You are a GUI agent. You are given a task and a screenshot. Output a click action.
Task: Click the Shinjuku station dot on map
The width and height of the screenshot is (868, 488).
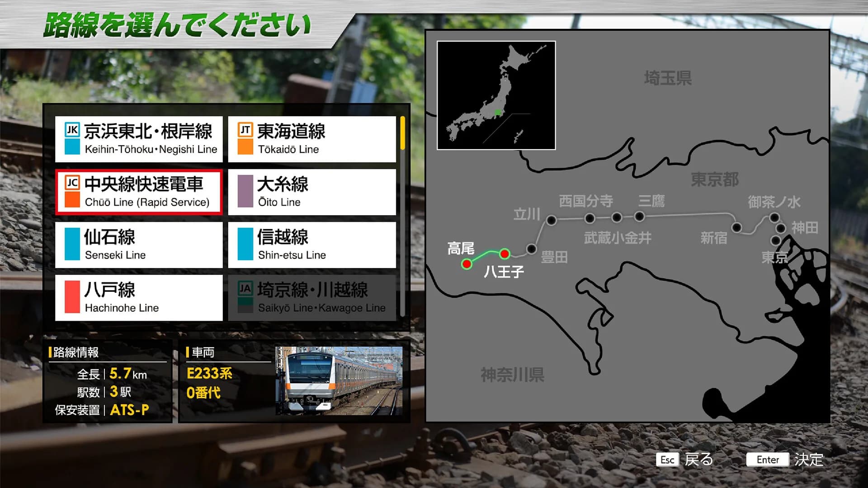point(736,227)
